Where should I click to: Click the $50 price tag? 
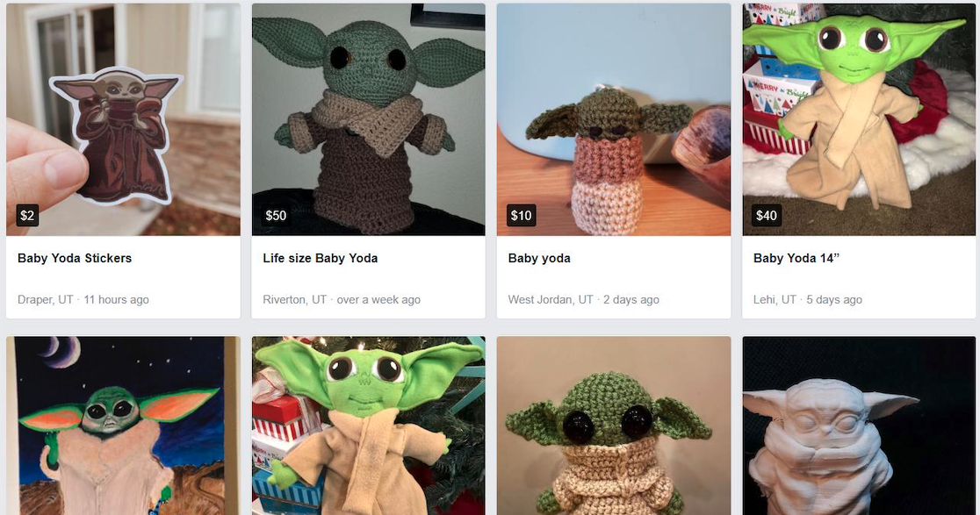pyautogui.click(x=276, y=215)
